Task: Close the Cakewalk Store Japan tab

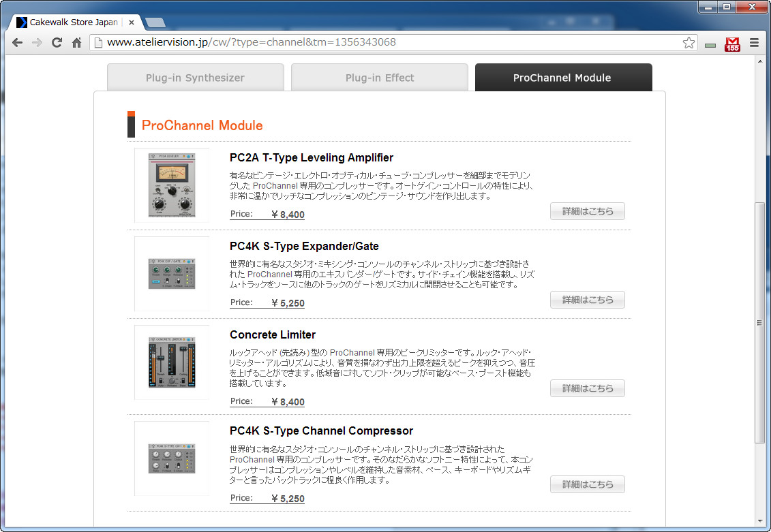Action: [132, 22]
